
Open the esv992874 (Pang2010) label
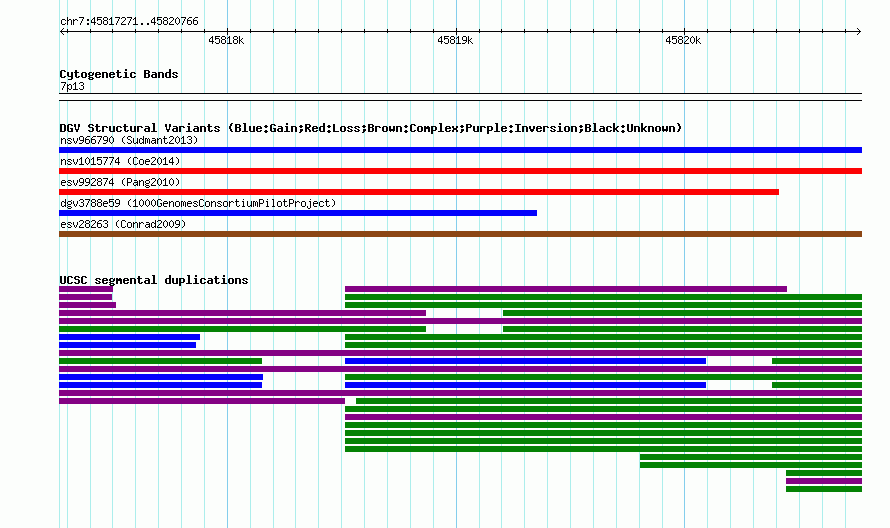click(x=120, y=182)
